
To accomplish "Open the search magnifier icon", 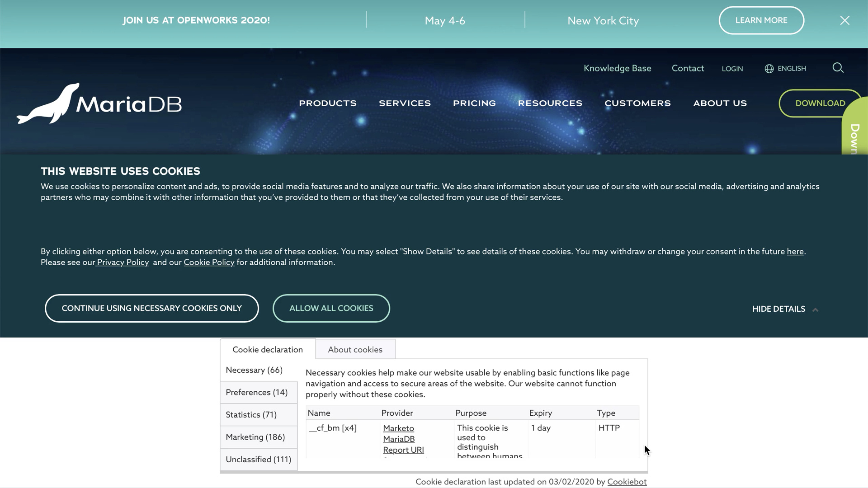I will click(838, 68).
